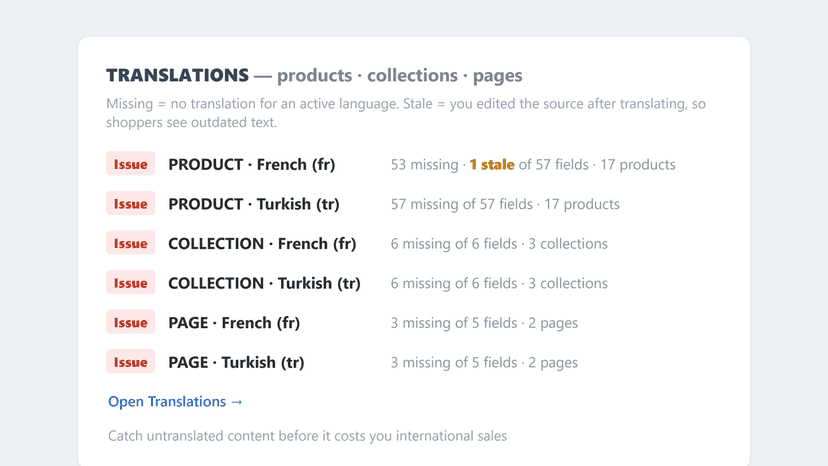Click the '1 stale' highlighted text

pos(492,164)
